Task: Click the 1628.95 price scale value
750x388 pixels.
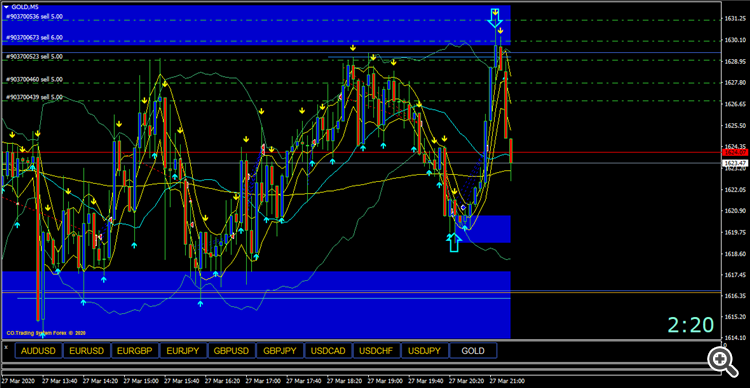Action: tap(735, 62)
